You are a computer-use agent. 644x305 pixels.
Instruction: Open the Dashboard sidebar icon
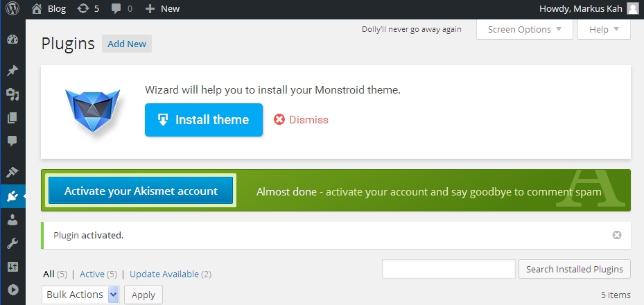point(12,40)
